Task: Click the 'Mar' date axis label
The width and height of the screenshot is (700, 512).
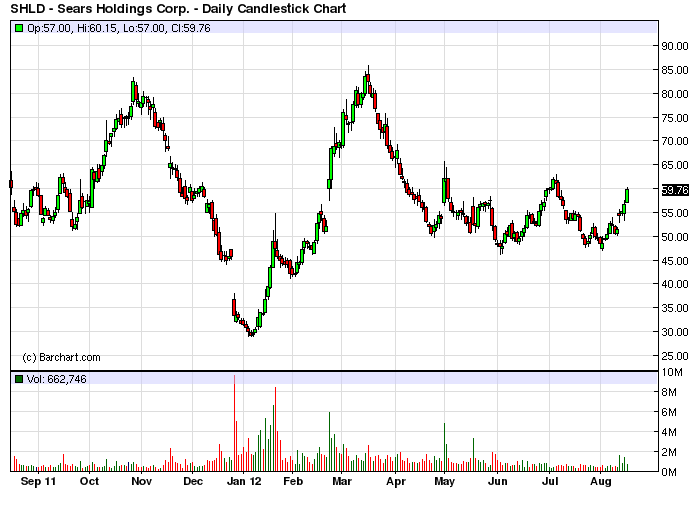Action: (342, 481)
